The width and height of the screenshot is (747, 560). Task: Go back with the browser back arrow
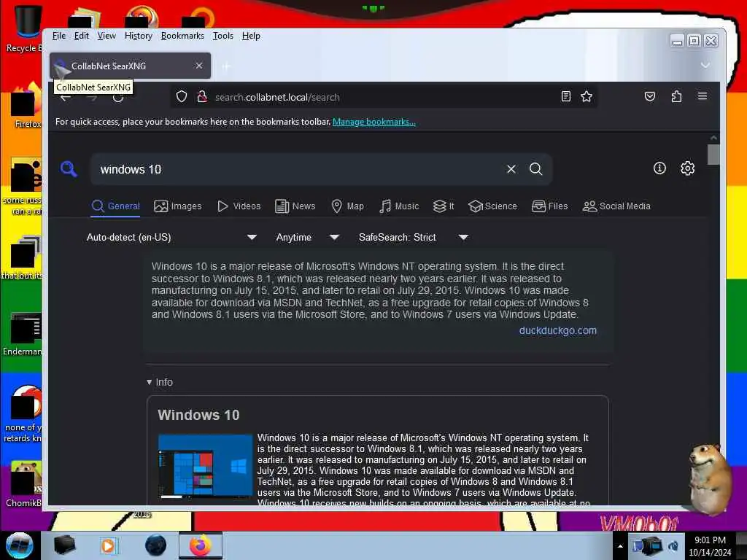[x=66, y=97]
